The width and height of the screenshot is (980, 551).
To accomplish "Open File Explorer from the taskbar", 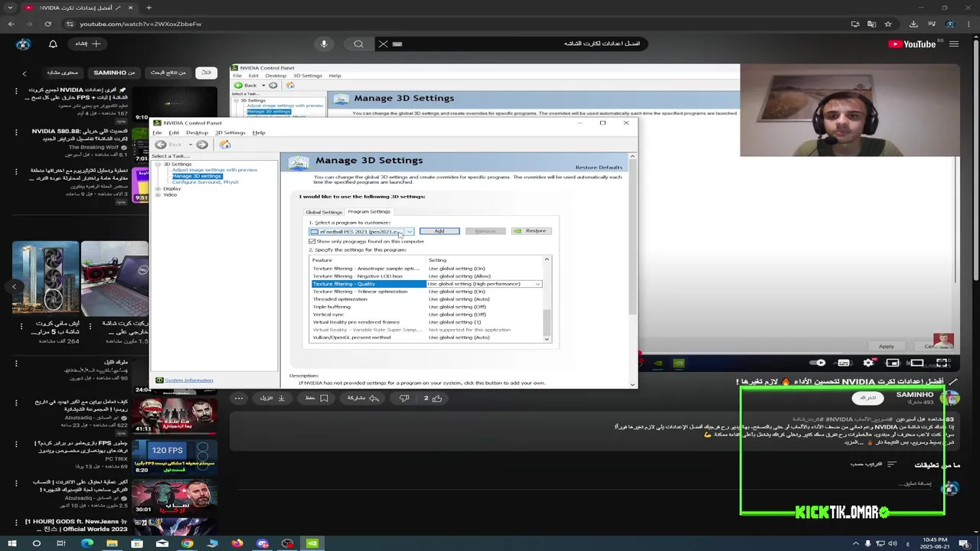I will [x=112, y=543].
